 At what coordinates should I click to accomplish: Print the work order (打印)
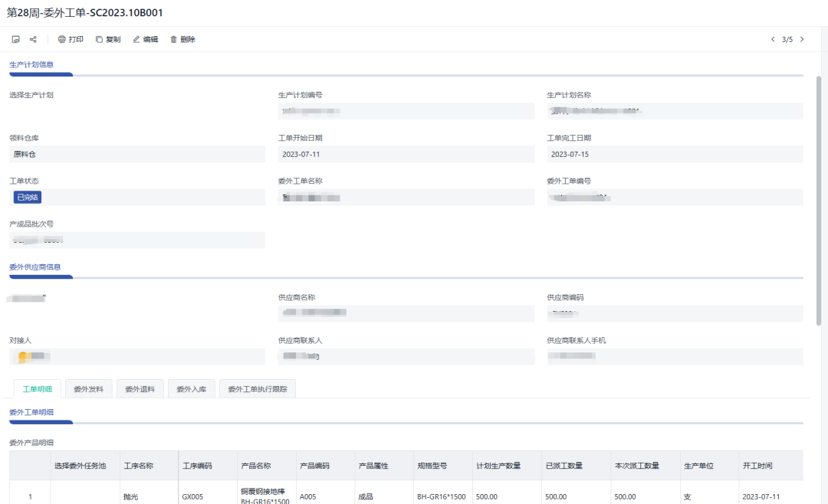pos(71,39)
